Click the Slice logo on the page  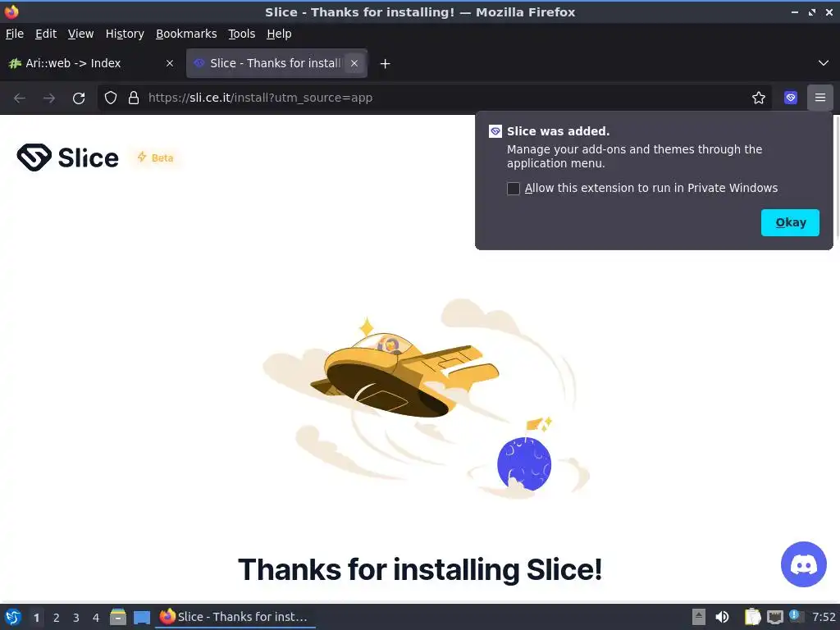(x=67, y=157)
